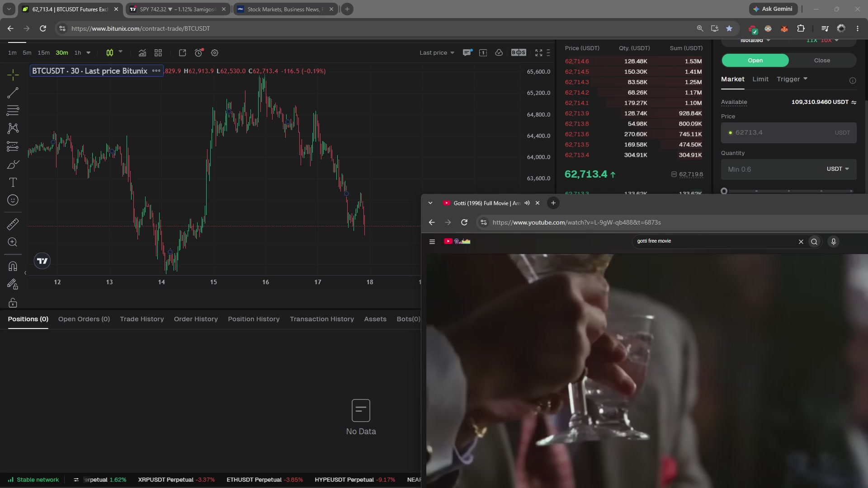The width and height of the screenshot is (868, 488).
Task: Switch chart to 5m timeframe
Action: (27, 53)
